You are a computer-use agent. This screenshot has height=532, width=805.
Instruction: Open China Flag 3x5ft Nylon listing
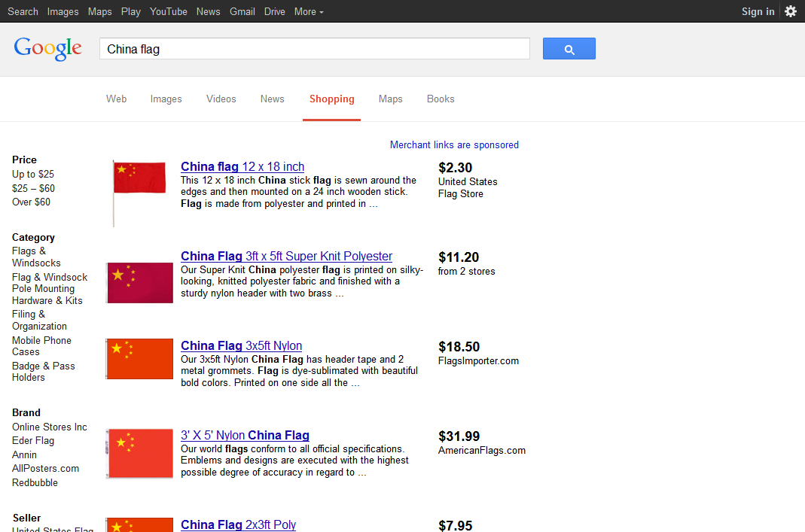(x=241, y=346)
